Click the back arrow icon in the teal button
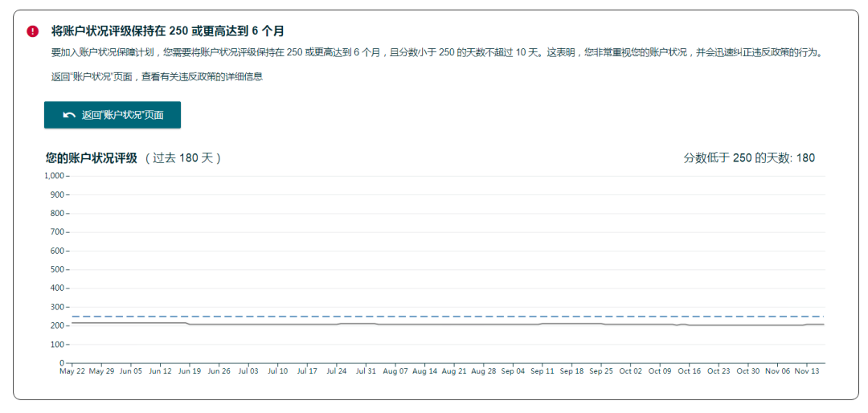 point(69,115)
